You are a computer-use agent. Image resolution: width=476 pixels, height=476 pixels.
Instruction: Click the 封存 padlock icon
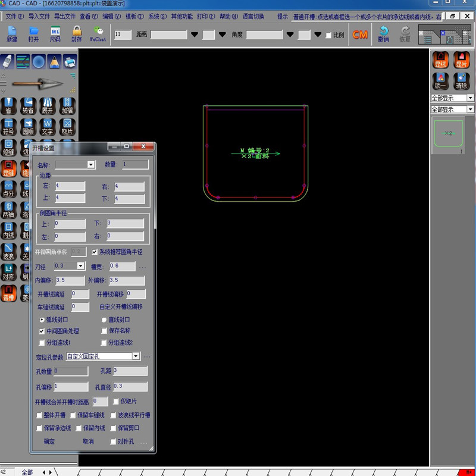(x=76, y=33)
